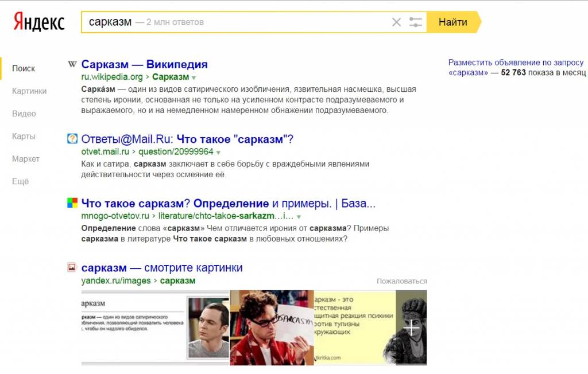Image resolution: width=588 pixels, height=374 pixels.
Task: Open Leonard holding SARCASM sign thumbnail
Action: coord(272,328)
